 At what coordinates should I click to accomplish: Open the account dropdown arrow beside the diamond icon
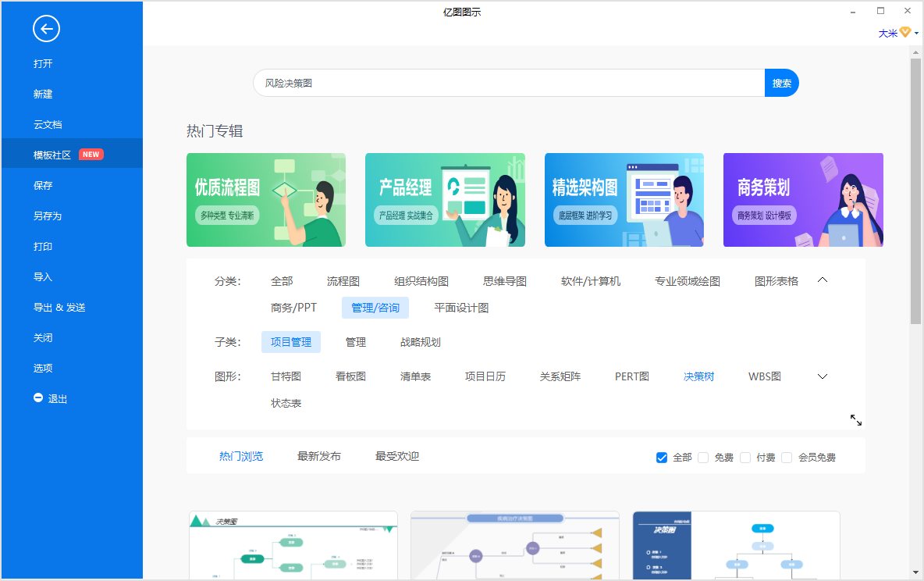click(x=916, y=33)
